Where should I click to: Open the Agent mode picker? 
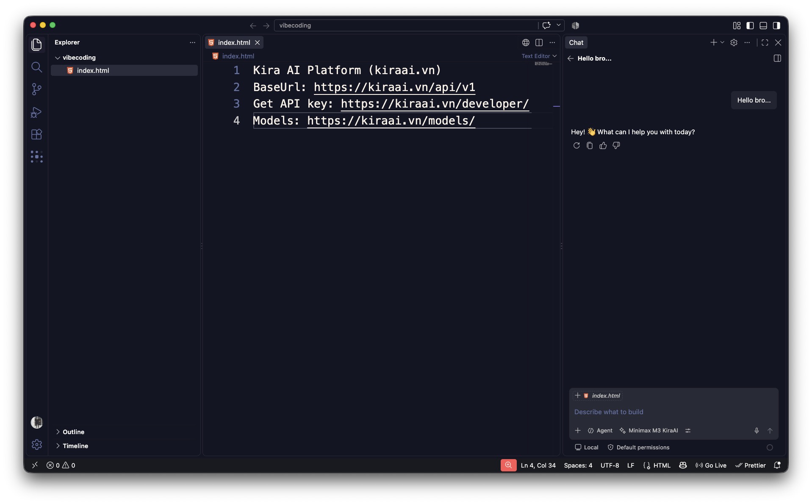click(x=600, y=430)
